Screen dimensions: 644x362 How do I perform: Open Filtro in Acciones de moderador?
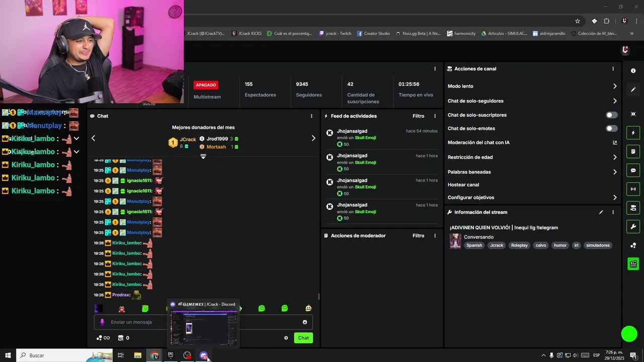(418, 236)
